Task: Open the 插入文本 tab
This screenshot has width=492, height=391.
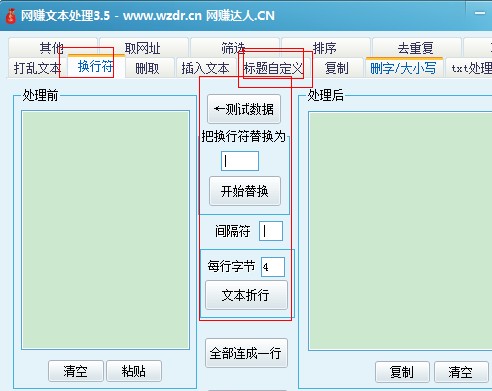Action: (205, 68)
